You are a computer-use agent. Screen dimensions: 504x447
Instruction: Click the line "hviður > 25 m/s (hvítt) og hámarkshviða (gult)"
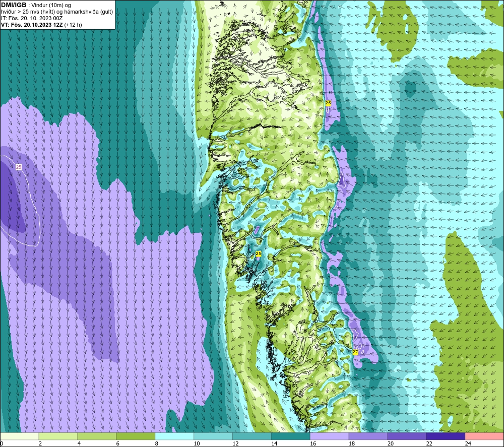click(57, 12)
